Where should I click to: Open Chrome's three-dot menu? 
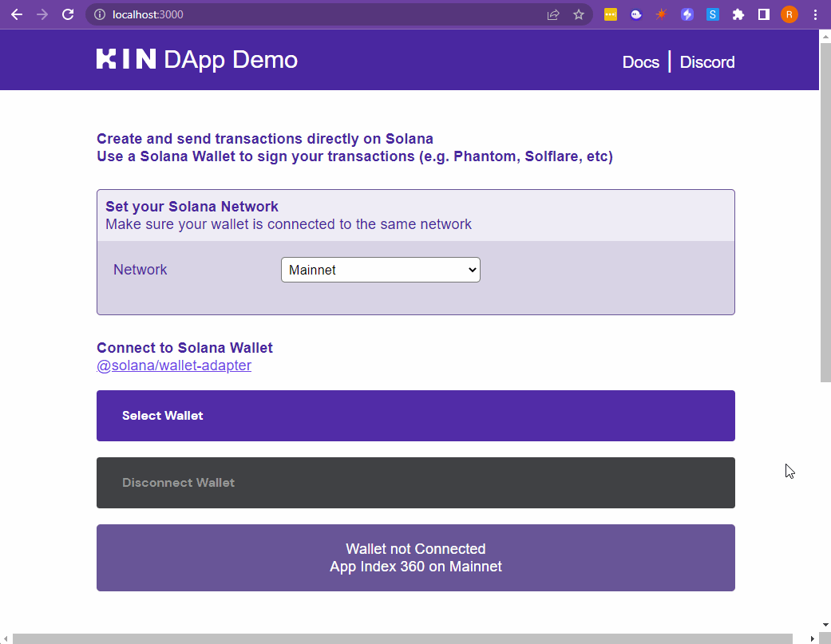[x=815, y=14]
